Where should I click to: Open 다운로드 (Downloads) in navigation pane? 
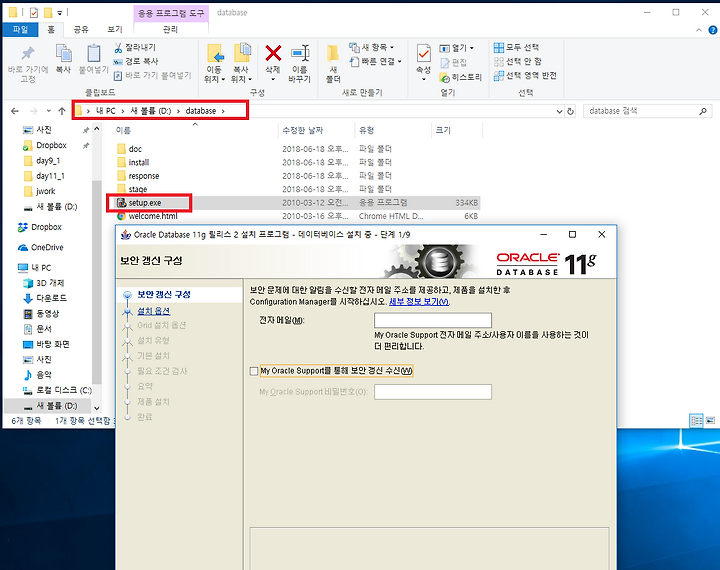tap(51, 298)
